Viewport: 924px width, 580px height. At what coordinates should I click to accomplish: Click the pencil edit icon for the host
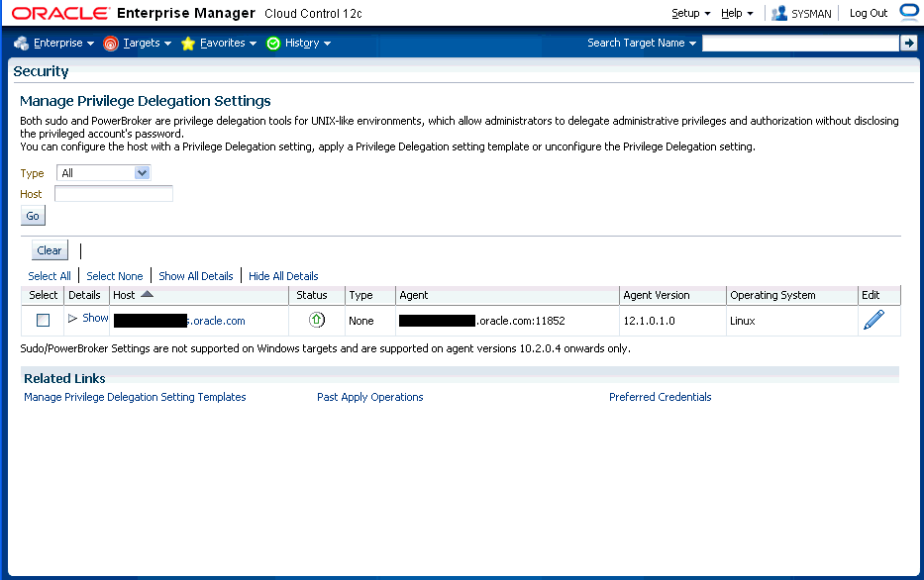pos(873,320)
